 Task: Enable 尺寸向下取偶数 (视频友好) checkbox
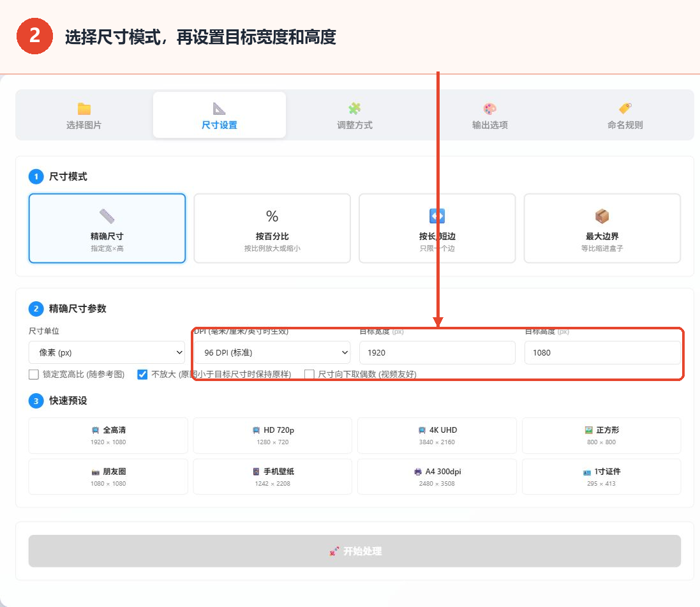[x=309, y=374]
